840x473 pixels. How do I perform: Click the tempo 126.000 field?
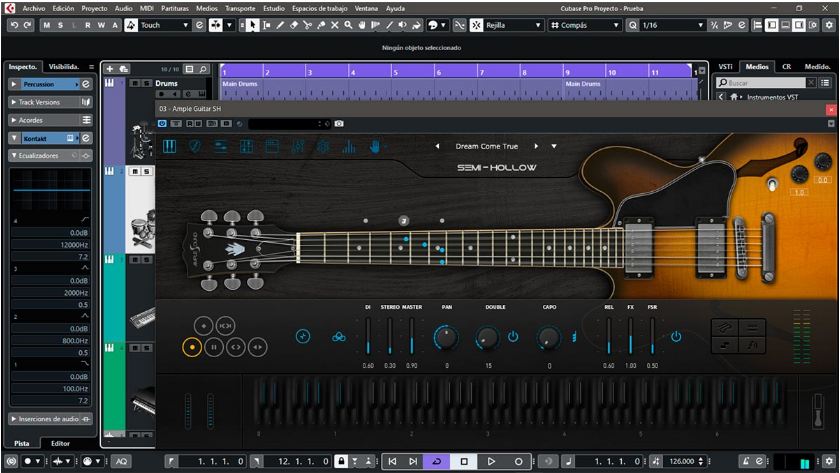[681, 461]
